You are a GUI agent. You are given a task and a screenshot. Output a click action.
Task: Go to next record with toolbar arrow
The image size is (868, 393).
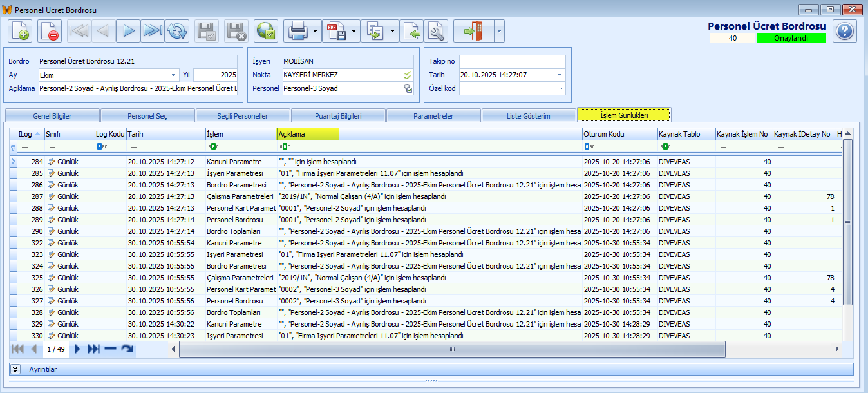pyautogui.click(x=128, y=31)
